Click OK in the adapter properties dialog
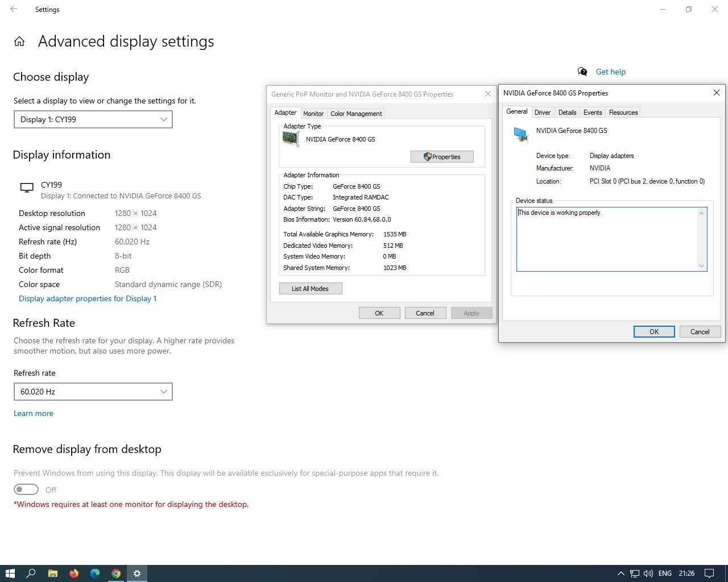Image resolution: width=728 pixels, height=582 pixels. (x=379, y=313)
